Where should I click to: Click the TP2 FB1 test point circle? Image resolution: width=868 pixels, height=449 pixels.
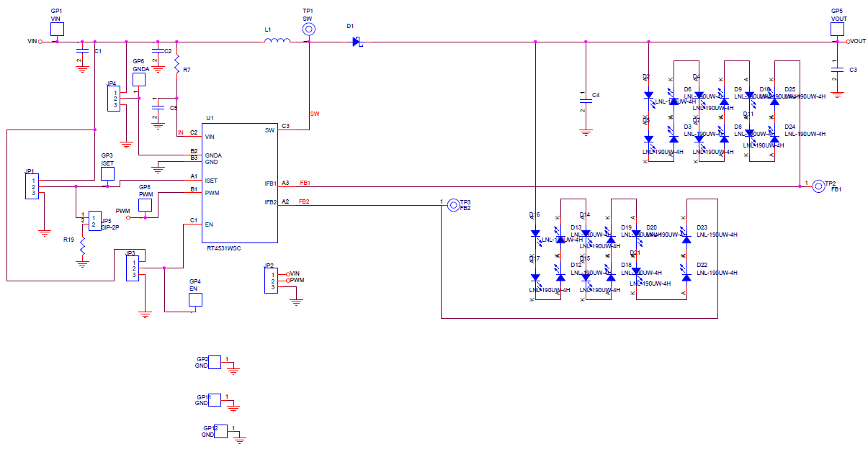818,186
